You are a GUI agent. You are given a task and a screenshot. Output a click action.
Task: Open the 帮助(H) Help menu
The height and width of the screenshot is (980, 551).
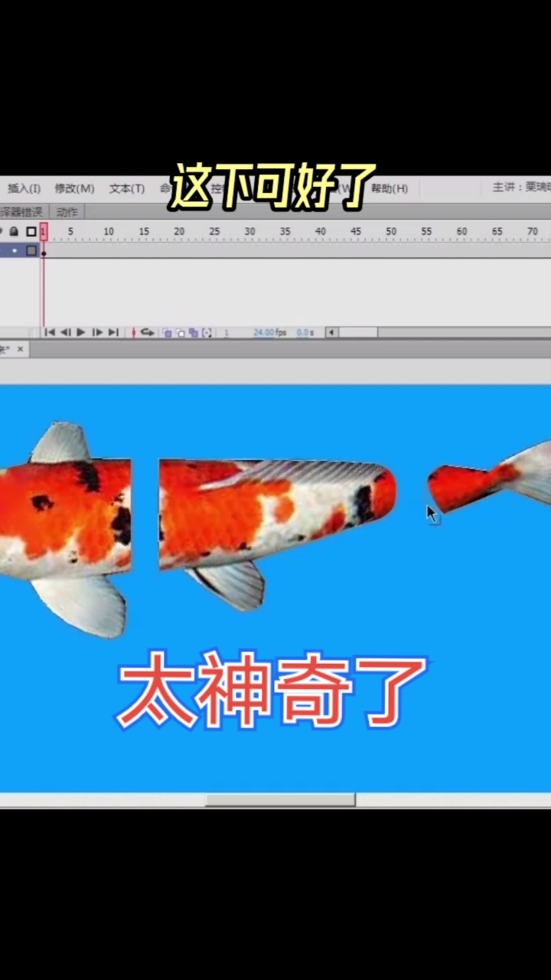389,188
